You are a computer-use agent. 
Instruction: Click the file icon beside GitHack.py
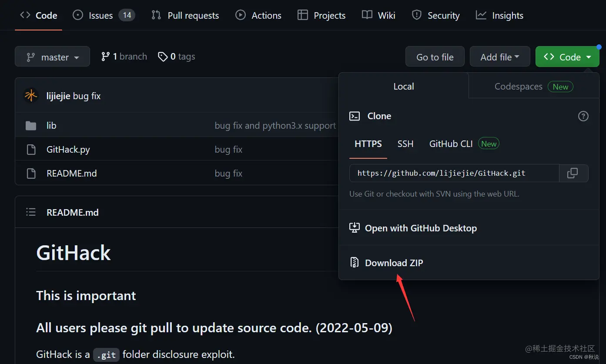pos(31,149)
